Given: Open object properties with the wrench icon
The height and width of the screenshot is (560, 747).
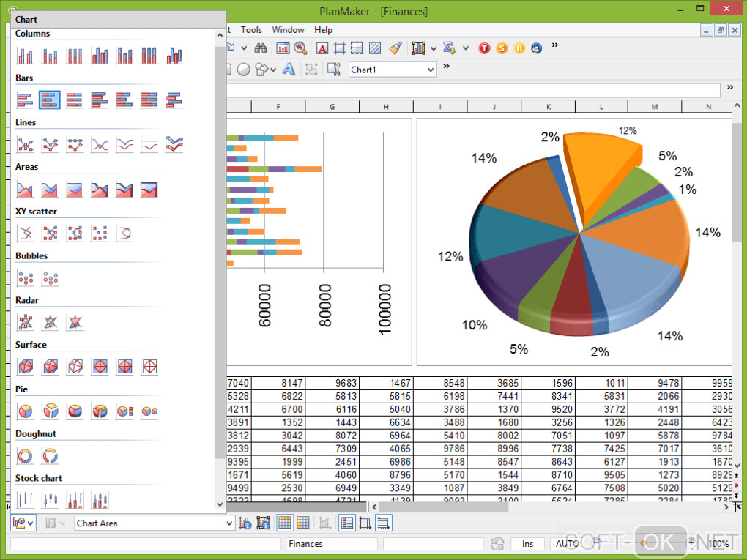Looking at the screenshot, I should point(334,70).
